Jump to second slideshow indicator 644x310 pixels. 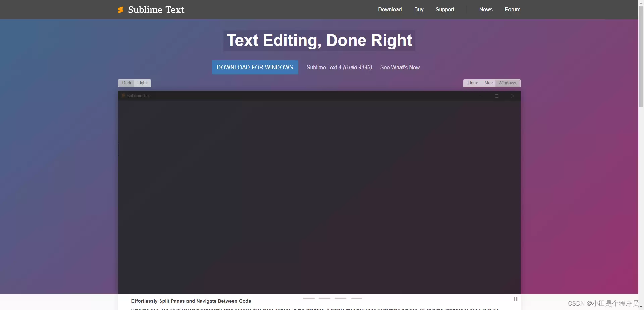click(x=324, y=298)
